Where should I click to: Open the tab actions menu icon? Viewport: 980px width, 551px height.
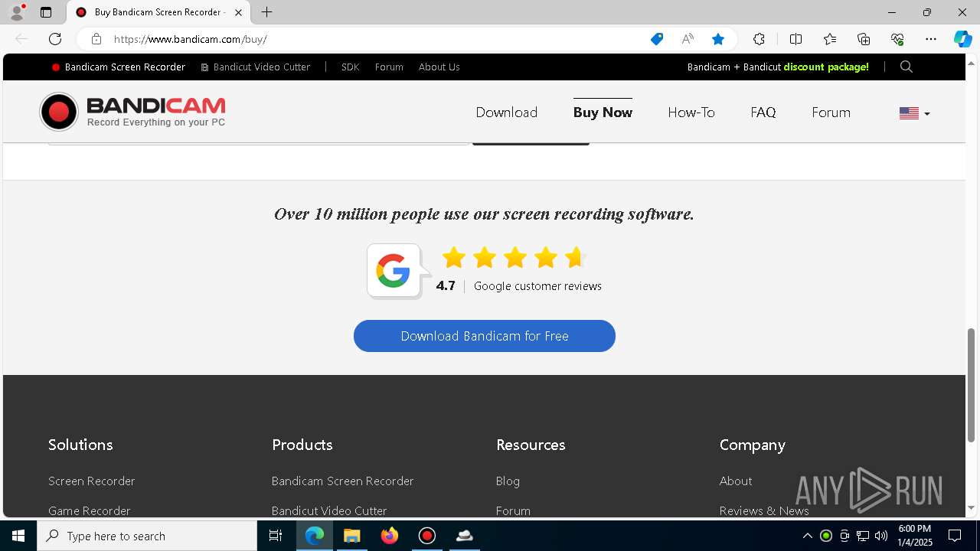[46, 12]
